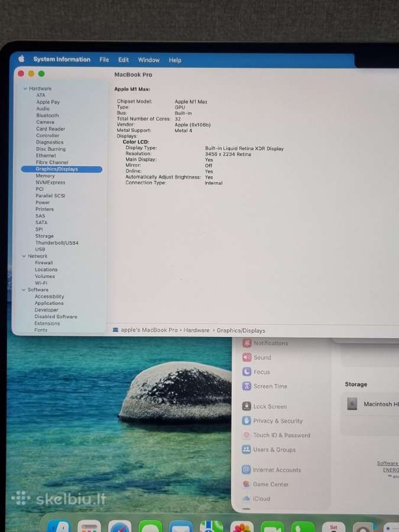
Task: Select PCI in the sidebar
Action: [x=40, y=189]
